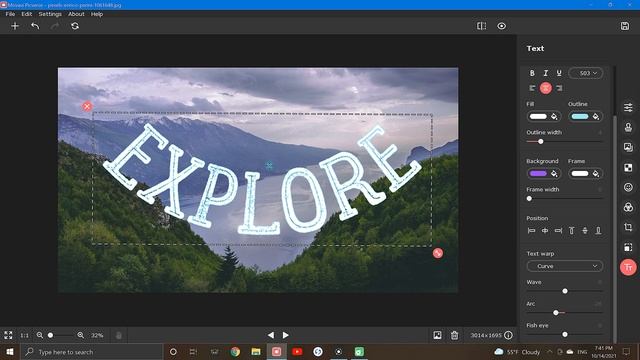640x360 pixels.
Task: Toggle bold text formatting
Action: (x=532, y=73)
